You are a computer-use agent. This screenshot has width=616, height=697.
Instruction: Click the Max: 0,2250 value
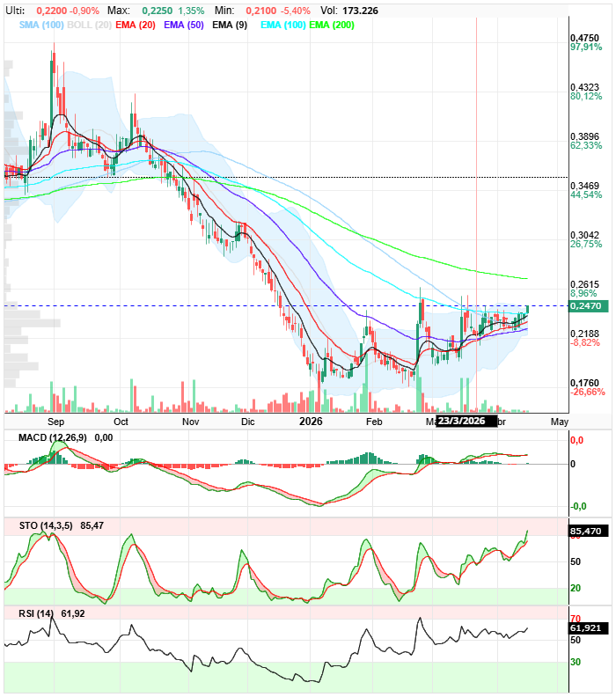point(158,11)
